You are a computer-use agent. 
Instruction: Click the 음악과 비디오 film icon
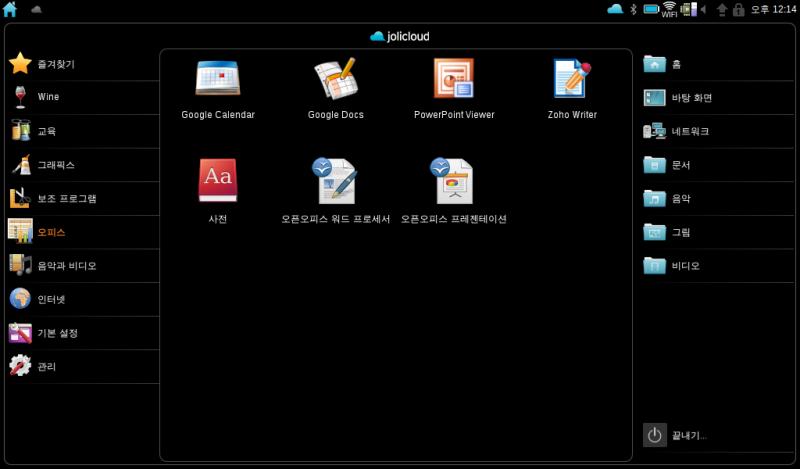coord(20,265)
